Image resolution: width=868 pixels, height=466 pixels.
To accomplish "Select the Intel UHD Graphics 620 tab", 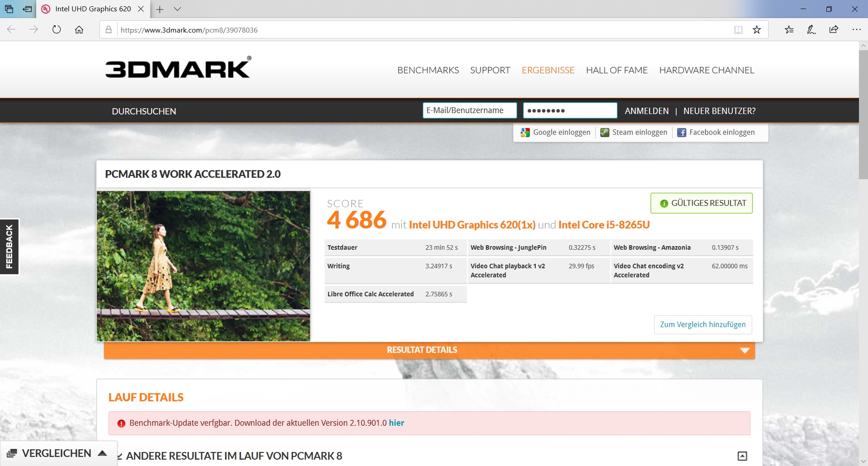I will 93,9.
